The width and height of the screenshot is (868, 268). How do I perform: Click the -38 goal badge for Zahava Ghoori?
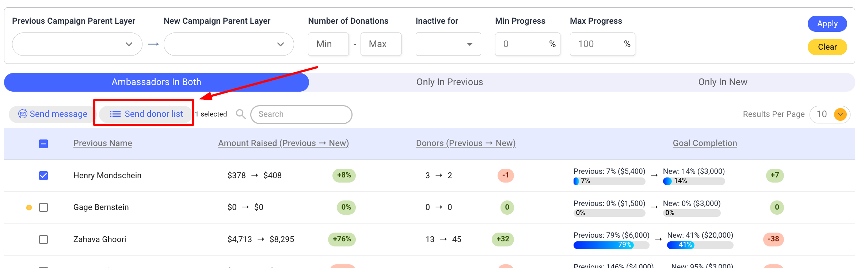point(773,239)
